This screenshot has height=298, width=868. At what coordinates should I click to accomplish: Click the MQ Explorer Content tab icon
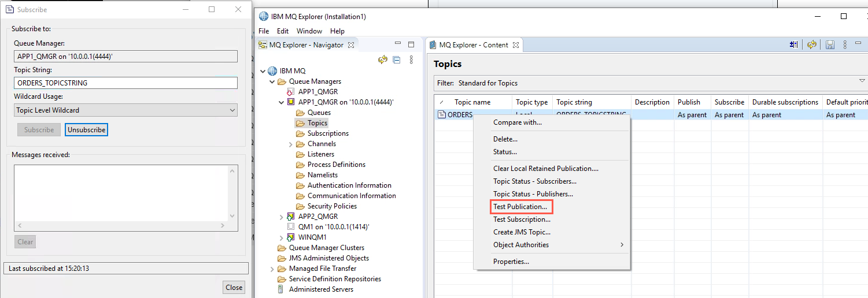click(x=433, y=45)
